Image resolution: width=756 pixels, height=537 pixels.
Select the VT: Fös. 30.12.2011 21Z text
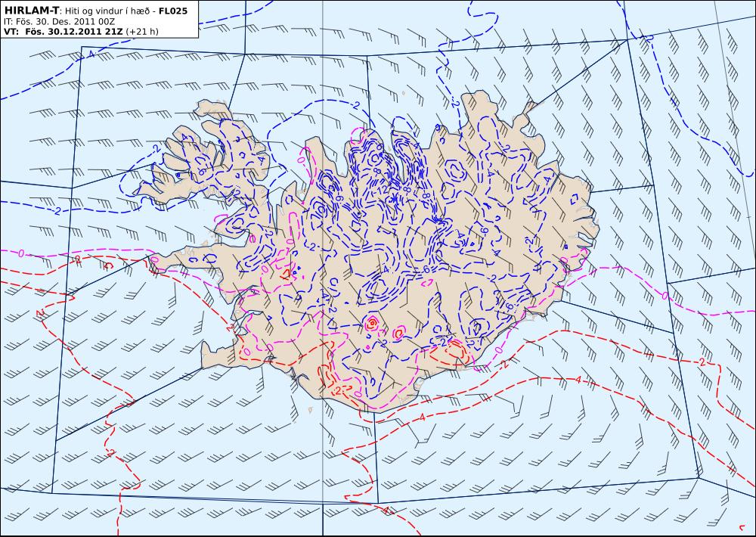tap(63, 32)
